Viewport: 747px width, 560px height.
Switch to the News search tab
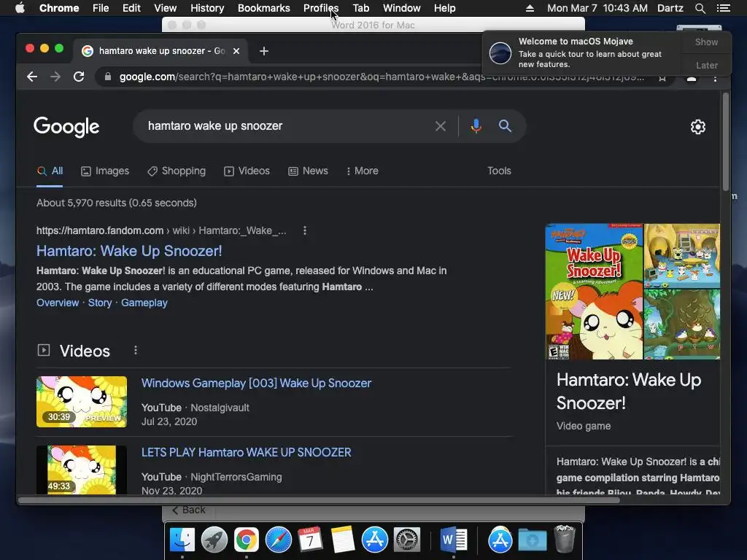tap(308, 171)
